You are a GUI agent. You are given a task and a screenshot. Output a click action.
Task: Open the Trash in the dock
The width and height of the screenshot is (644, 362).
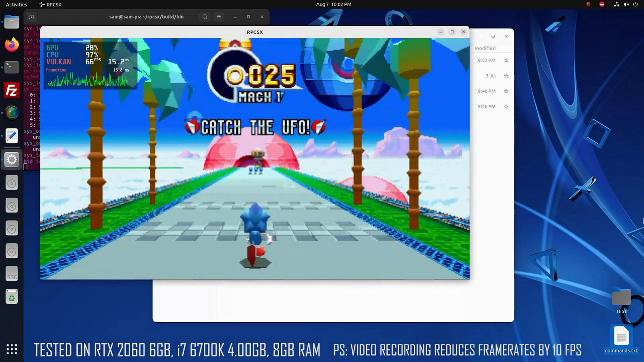pos(12,297)
